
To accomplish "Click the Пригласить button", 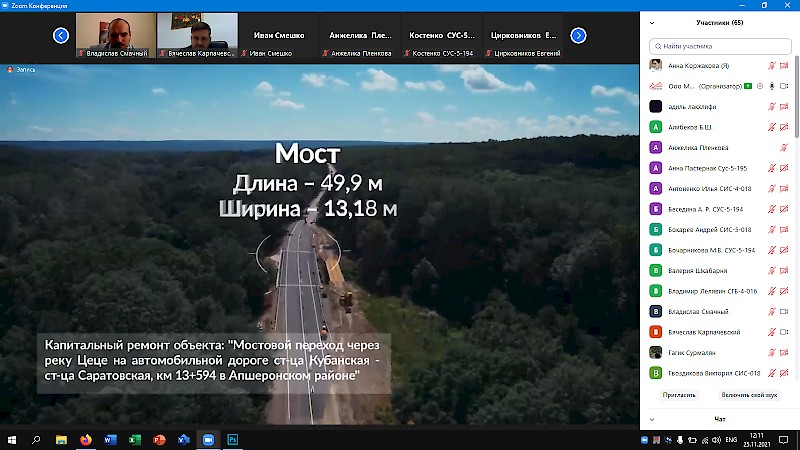I will 678,395.
